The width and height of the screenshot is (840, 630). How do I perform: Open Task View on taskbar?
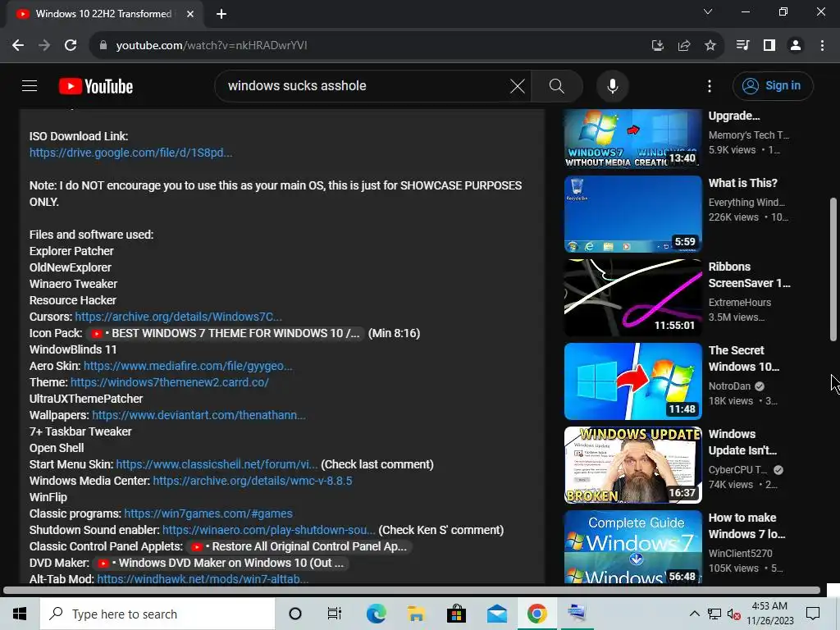pyautogui.click(x=335, y=614)
